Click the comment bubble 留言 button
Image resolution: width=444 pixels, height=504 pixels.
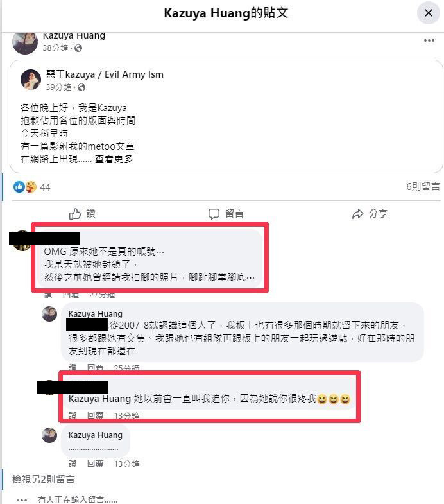226,214
